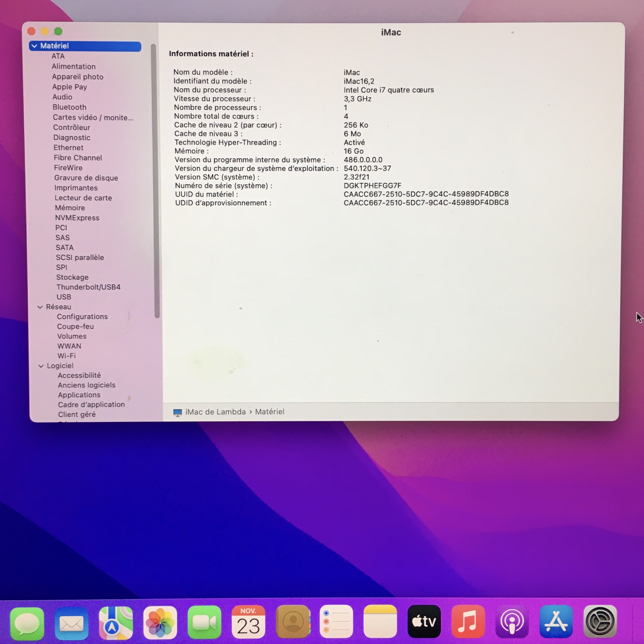The height and width of the screenshot is (644, 644).
Task: Open Notes from the Dock
Action: [380, 621]
